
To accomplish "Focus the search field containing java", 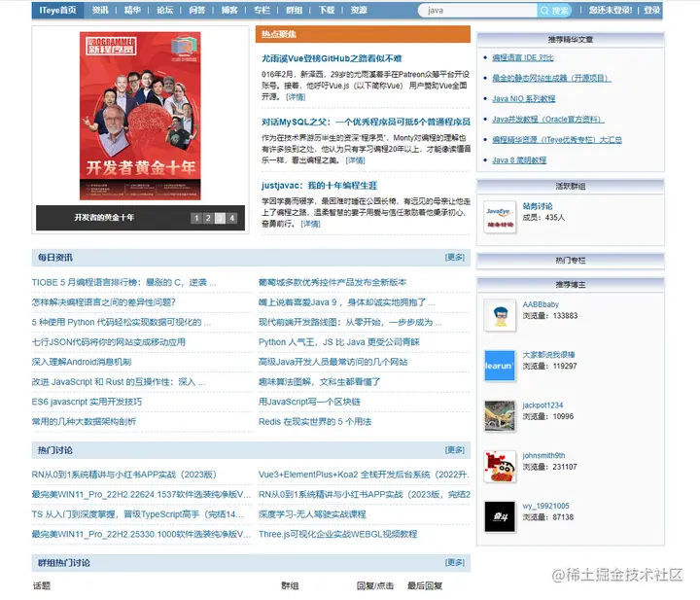I will click(477, 11).
